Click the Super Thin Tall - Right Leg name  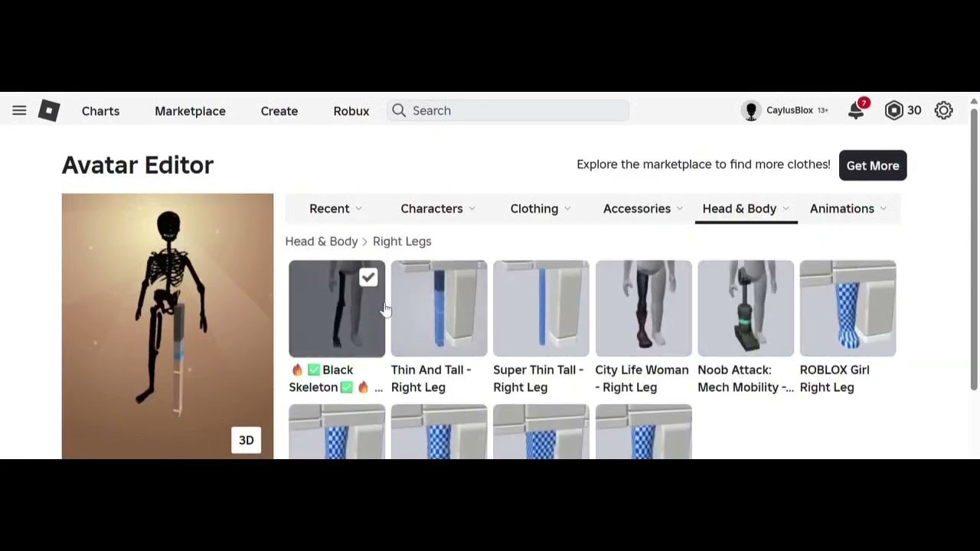coord(538,378)
